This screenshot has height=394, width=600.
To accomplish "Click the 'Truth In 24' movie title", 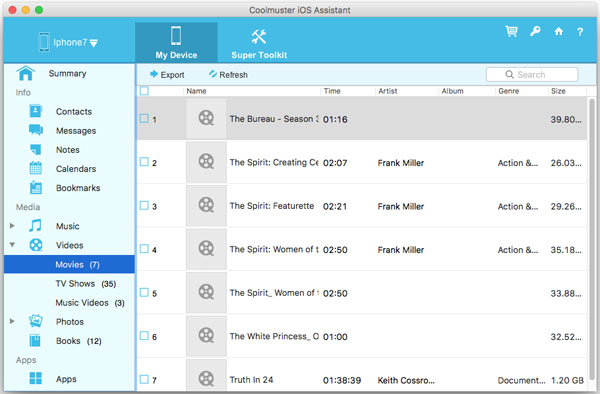I will coord(251,380).
